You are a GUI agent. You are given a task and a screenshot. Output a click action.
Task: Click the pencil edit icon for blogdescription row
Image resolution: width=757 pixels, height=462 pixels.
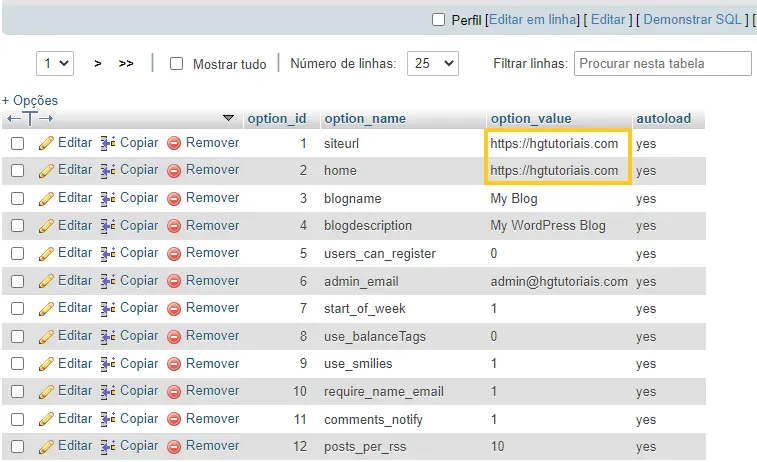tap(46, 226)
